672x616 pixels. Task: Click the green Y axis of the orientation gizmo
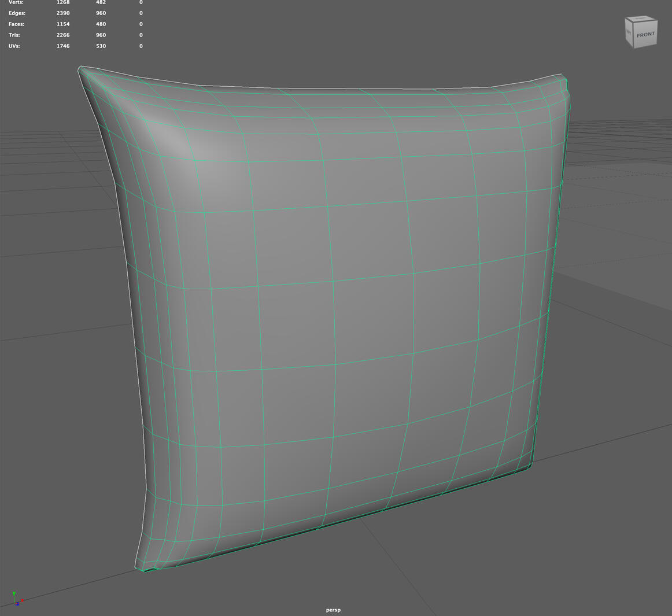click(x=14, y=593)
